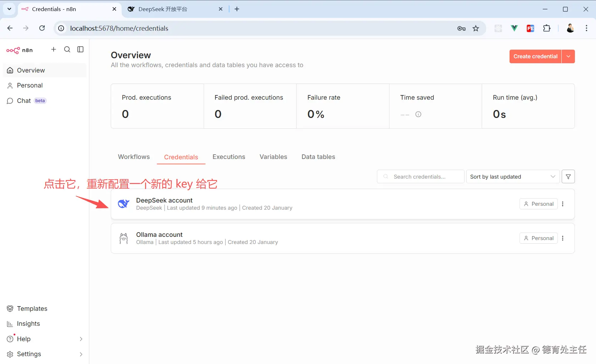Click the Time saved stat card
This screenshot has height=364, width=596.
point(436,106)
